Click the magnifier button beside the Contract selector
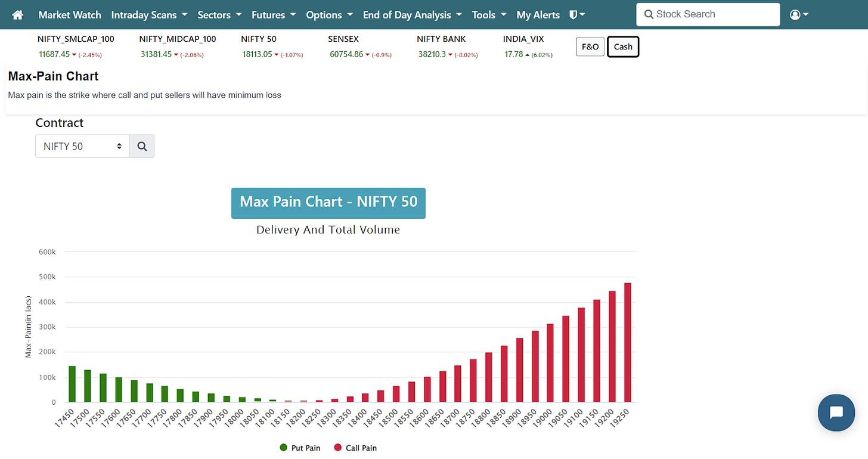868x459 pixels. tap(141, 145)
